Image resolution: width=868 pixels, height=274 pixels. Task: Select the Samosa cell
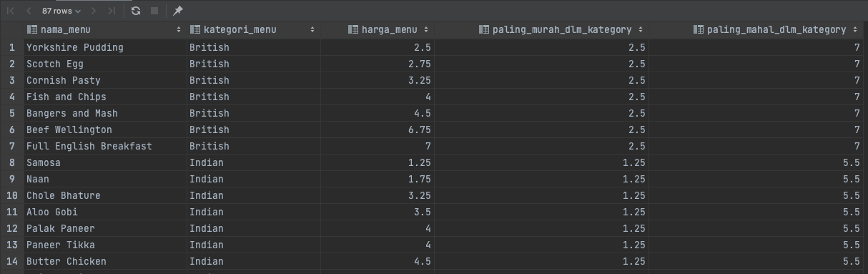pyautogui.click(x=104, y=162)
